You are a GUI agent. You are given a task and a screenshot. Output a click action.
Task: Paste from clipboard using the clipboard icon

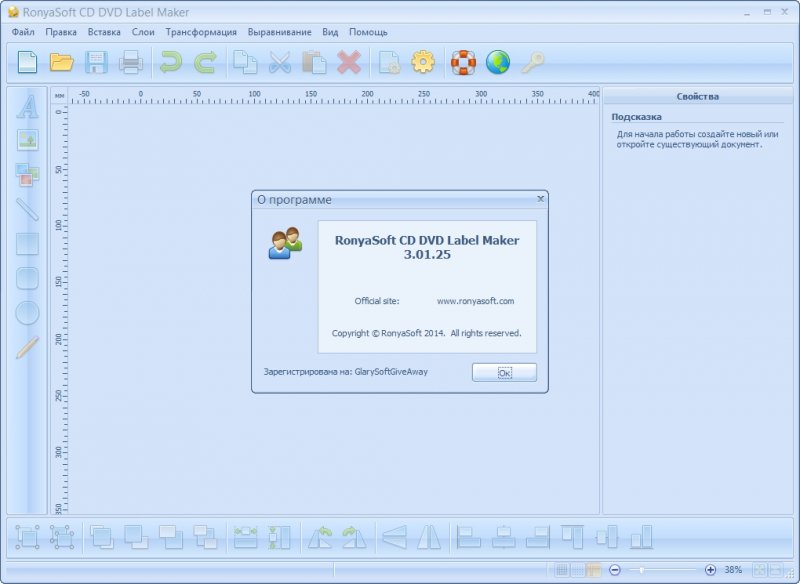(314, 63)
